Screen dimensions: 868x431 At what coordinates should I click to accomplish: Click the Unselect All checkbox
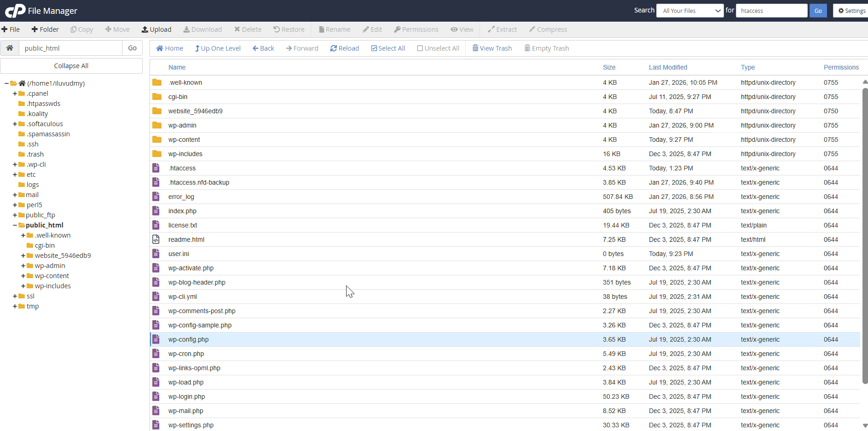(420, 48)
